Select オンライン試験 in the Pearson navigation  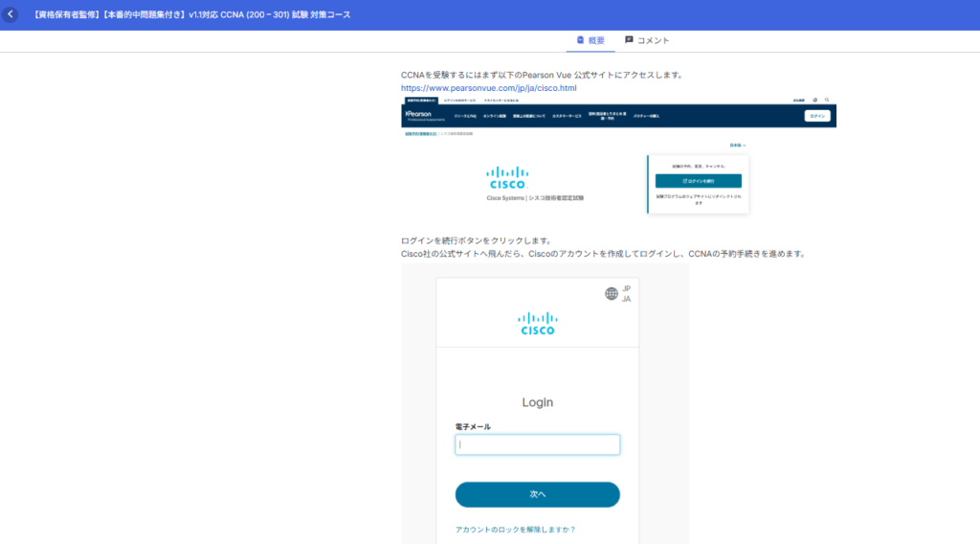495,116
